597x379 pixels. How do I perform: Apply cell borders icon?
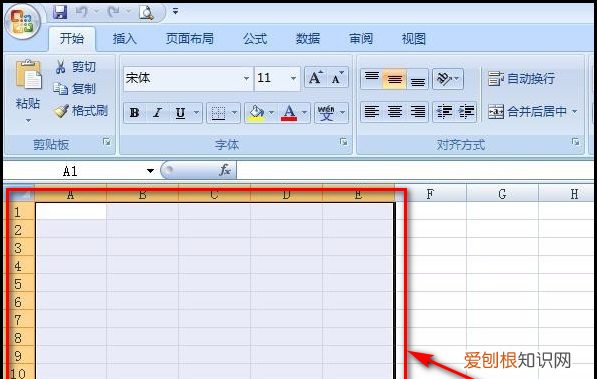click(x=218, y=113)
